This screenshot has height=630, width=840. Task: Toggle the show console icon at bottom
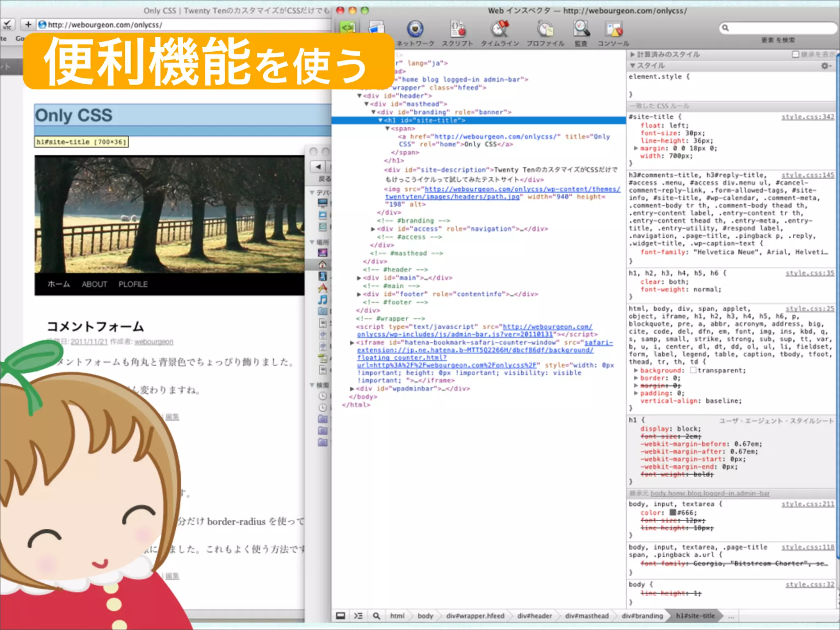pyautogui.click(x=358, y=616)
